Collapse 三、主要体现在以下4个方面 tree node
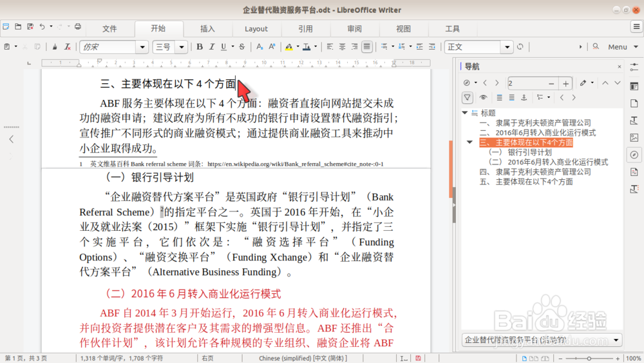The height and width of the screenshot is (363, 644). 469,142
